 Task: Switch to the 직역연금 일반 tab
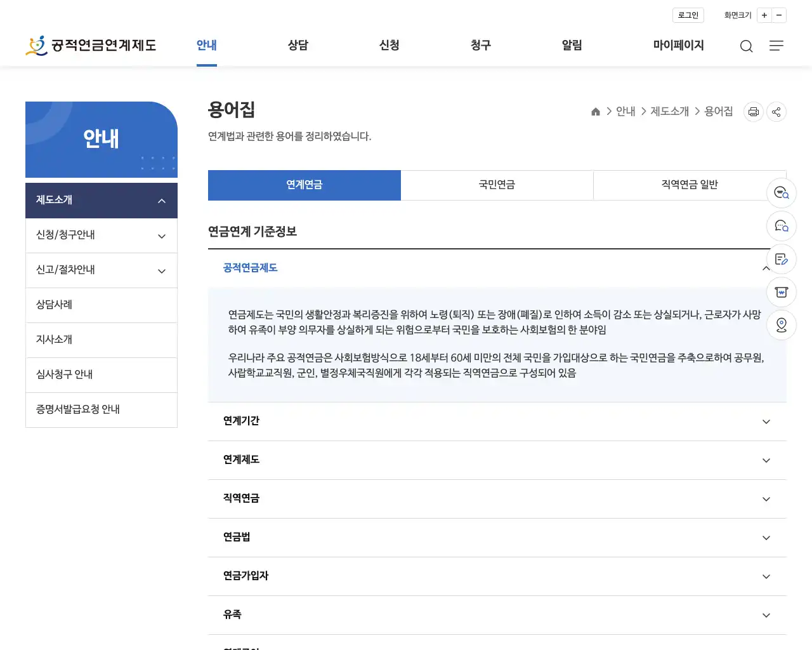tap(690, 185)
